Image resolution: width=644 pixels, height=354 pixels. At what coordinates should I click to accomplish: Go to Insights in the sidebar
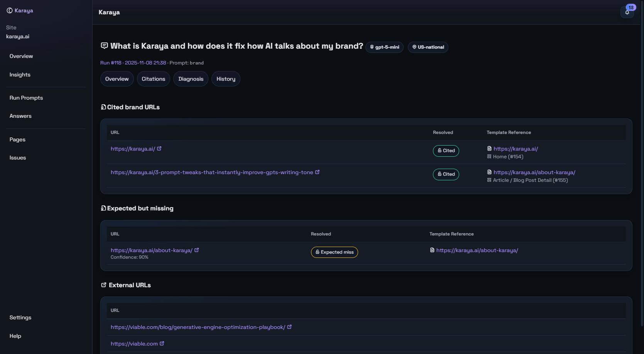pos(20,75)
